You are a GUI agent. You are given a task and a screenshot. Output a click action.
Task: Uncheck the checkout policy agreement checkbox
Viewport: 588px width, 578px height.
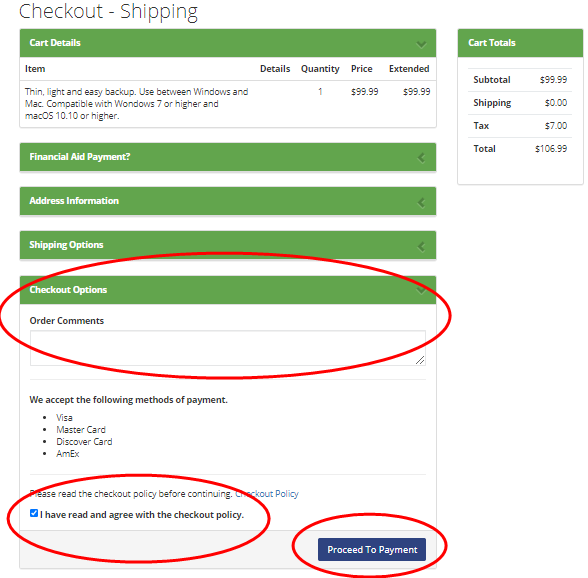click(34, 513)
